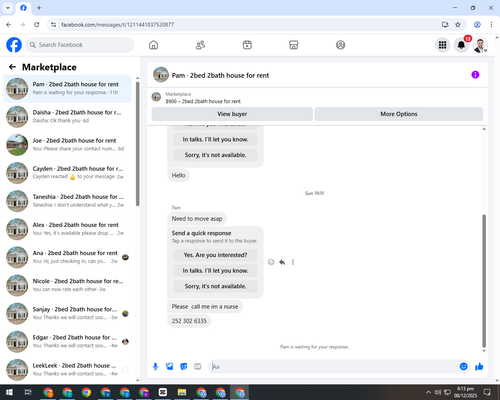Send 'Yes. Are you interested?' quick response
The width and height of the screenshot is (500, 400).
tap(215, 255)
